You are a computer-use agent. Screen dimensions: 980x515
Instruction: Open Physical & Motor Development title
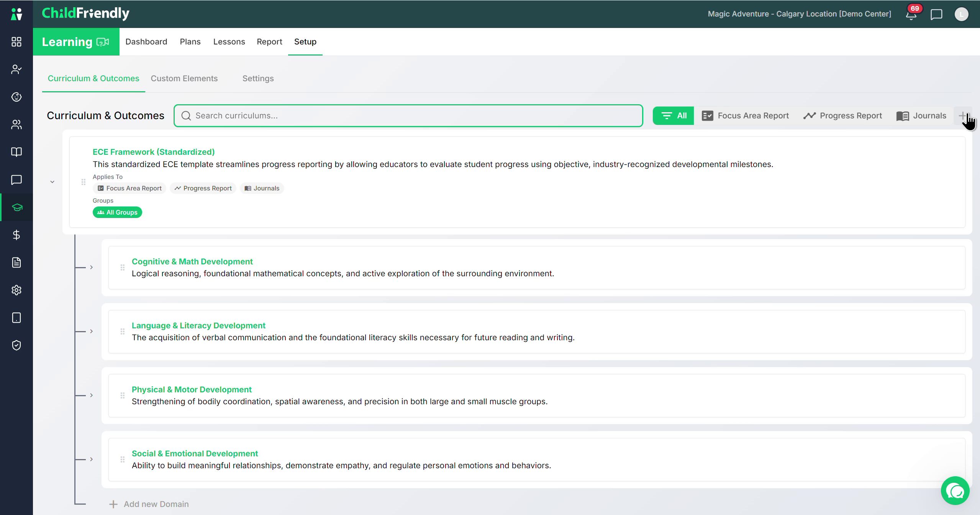(x=192, y=390)
